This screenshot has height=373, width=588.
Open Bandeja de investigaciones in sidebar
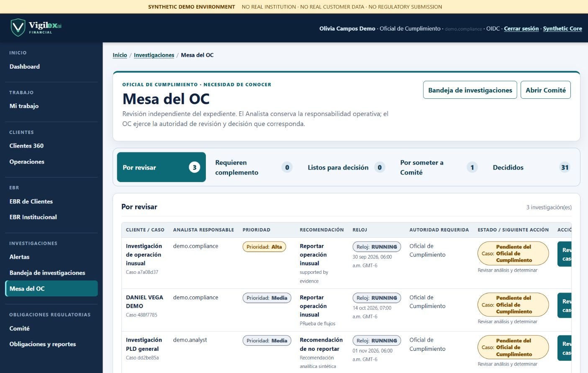coord(47,273)
